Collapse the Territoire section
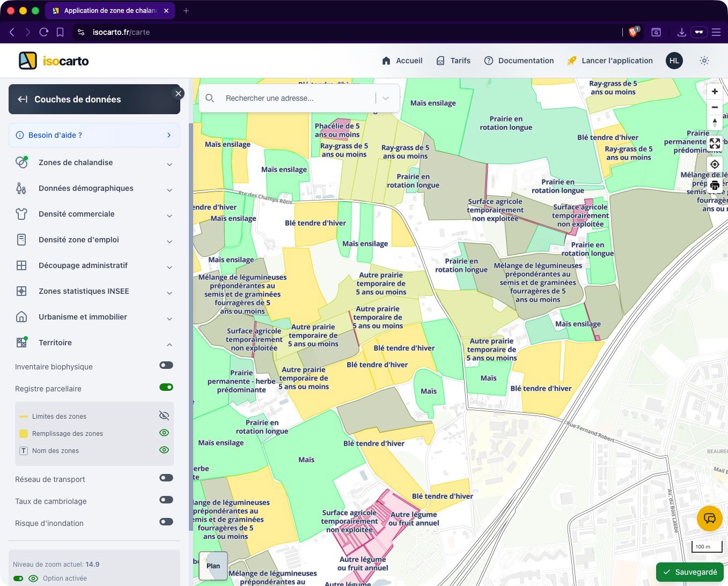The height and width of the screenshot is (586, 728). [170, 344]
